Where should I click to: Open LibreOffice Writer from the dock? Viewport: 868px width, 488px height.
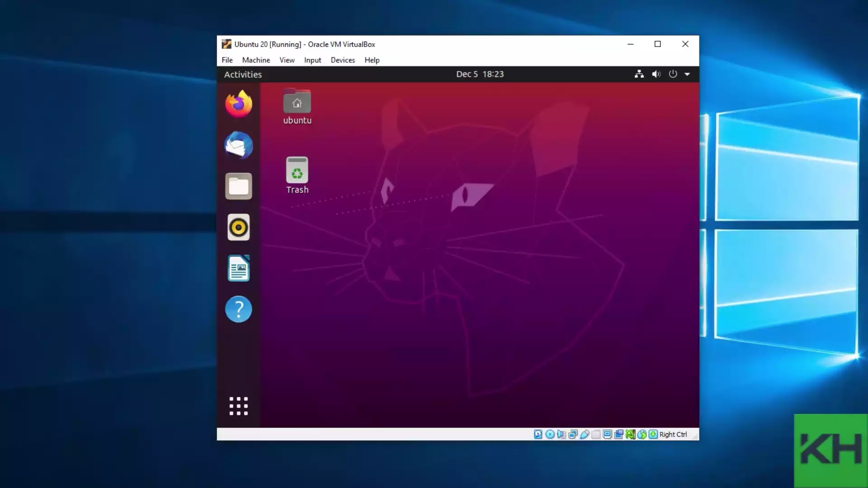239,268
